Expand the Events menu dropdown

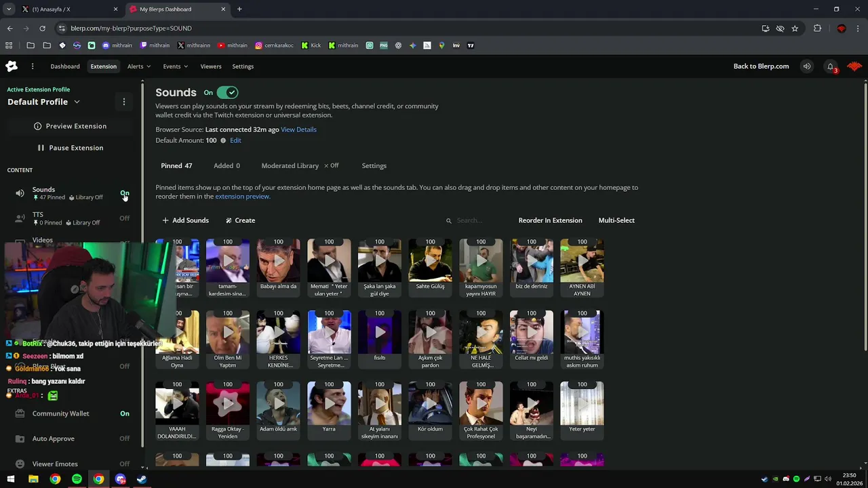pyautogui.click(x=175, y=66)
